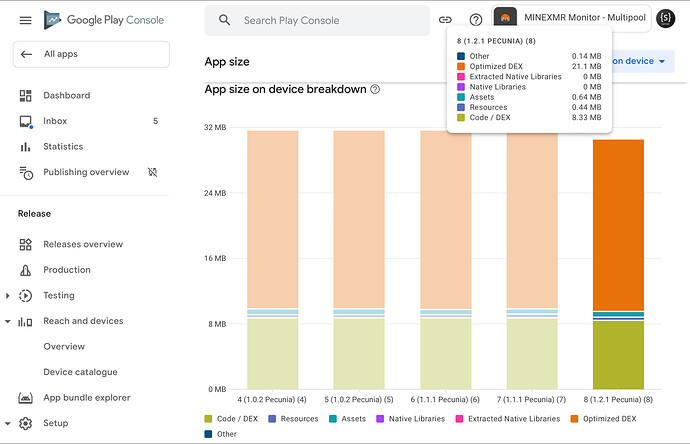The image size is (690, 444).
Task: Open App bundle explorer
Action: click(x=87, y=397)
